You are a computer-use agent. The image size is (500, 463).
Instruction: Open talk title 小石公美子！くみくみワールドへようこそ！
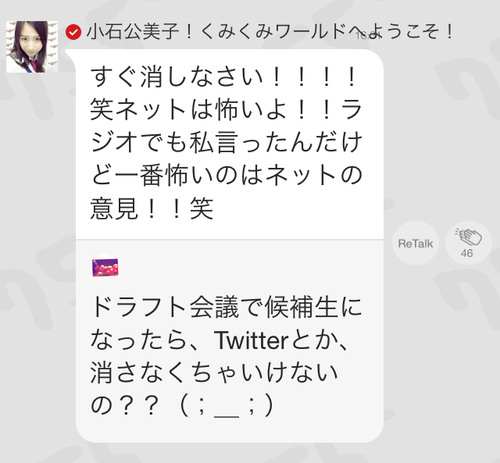(270, 32)
